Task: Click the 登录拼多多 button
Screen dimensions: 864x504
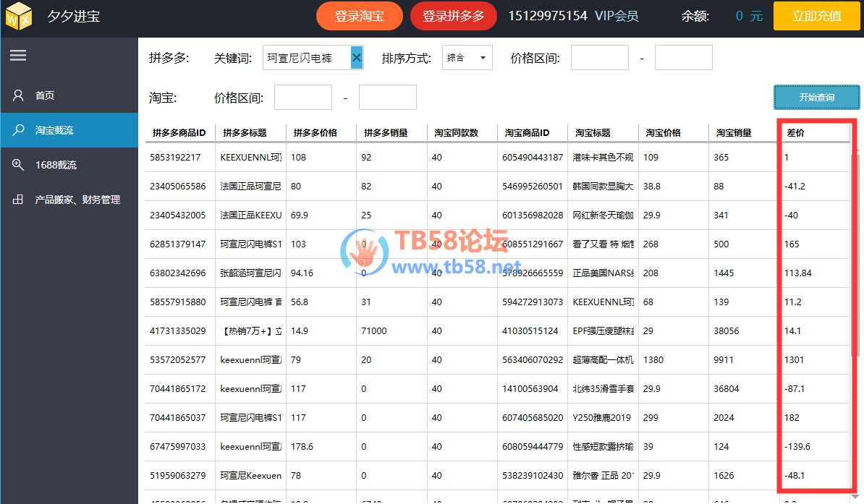Action: (454, 17)
